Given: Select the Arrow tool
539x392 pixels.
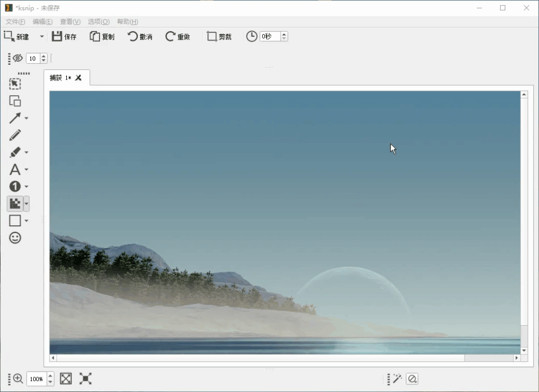Looking at the screenshot, I should point(15,118).
